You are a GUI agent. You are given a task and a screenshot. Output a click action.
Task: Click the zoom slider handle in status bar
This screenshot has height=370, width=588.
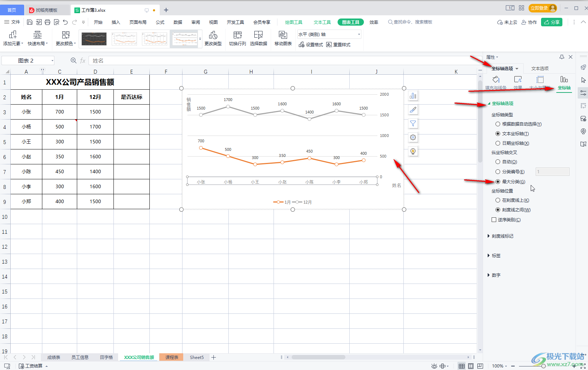[x=543, y=366]
